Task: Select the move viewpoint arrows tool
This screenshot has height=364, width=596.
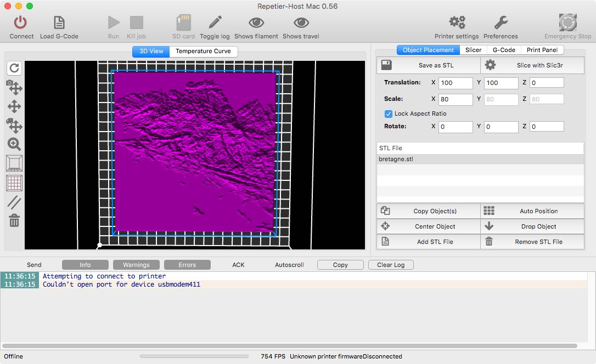Action: 14,107
